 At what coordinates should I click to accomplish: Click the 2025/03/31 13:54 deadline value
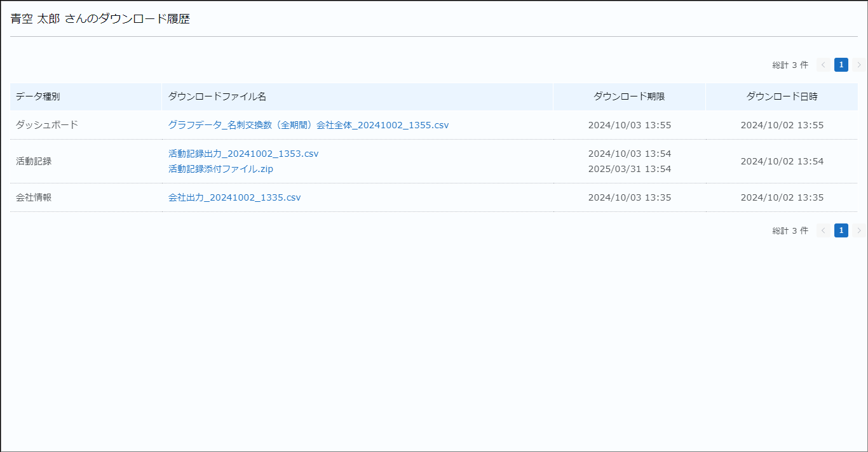(629, 169)
